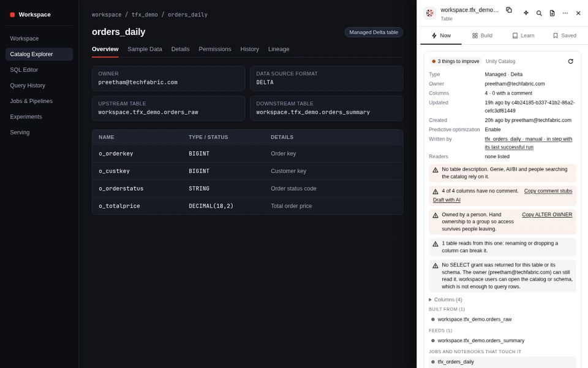Image resolution: width=588 pixels, height=368 pixels.
Task: Click the orders_daily page title
Action: (x=118, y=32)
